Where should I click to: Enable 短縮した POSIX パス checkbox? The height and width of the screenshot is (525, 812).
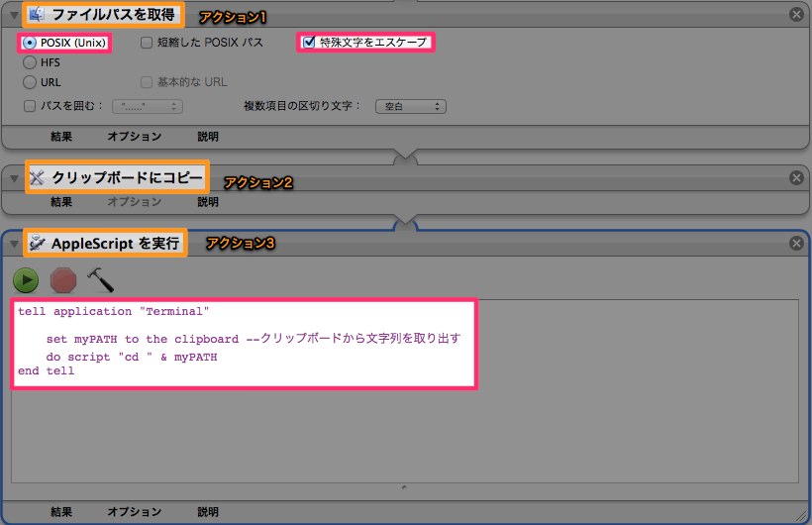147,43
